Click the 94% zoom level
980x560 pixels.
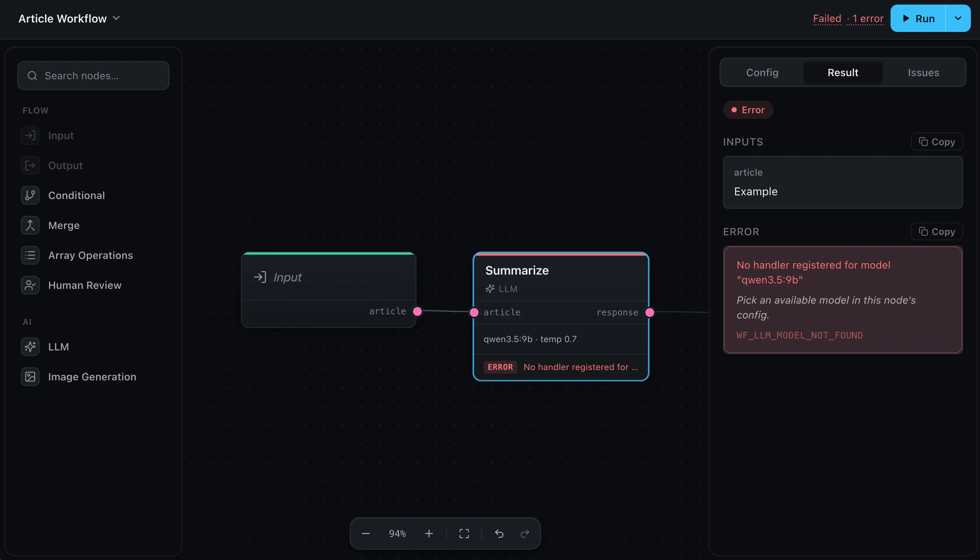coord(397,533)
